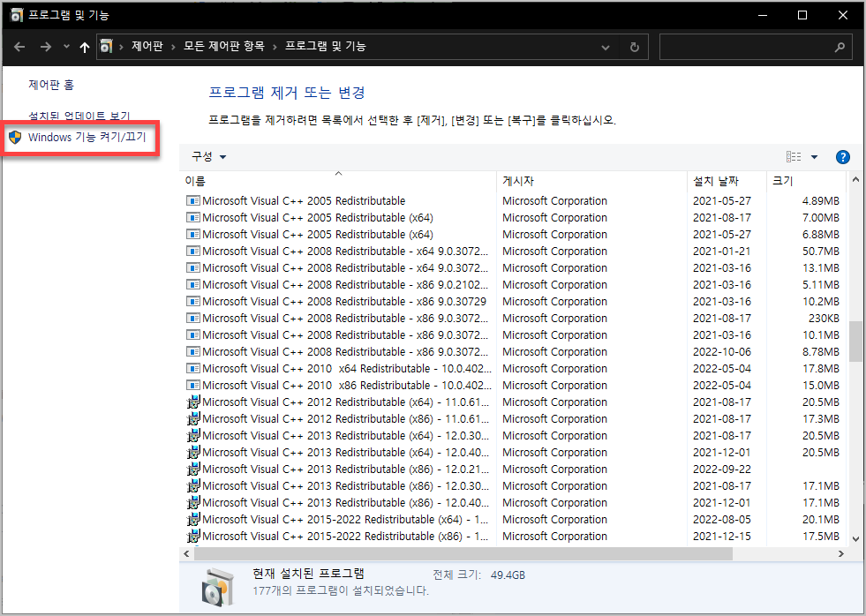Click installer icon of Visual C++ 2012 (x86)

click(x=192, y=419)
